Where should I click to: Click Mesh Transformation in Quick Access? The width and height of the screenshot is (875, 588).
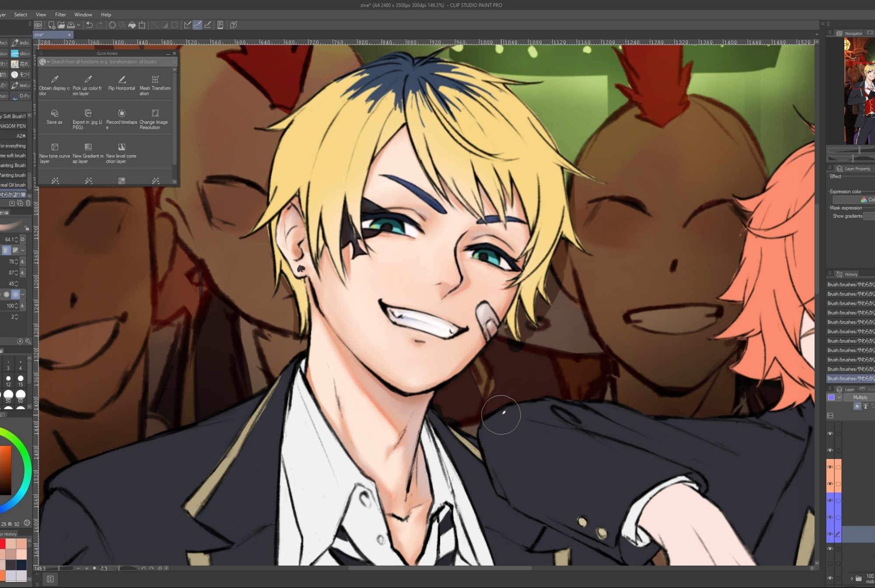(x=155, y=83)
